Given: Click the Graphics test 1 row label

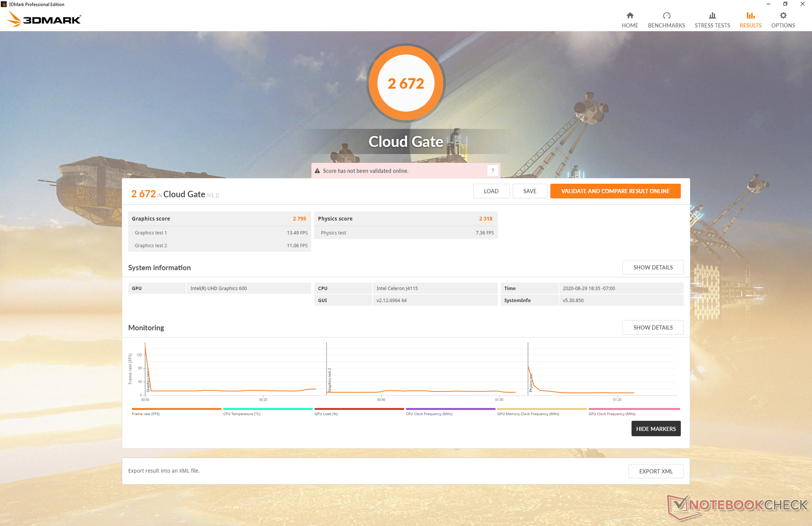Looking at the screenshot, I should coord(151,233).
